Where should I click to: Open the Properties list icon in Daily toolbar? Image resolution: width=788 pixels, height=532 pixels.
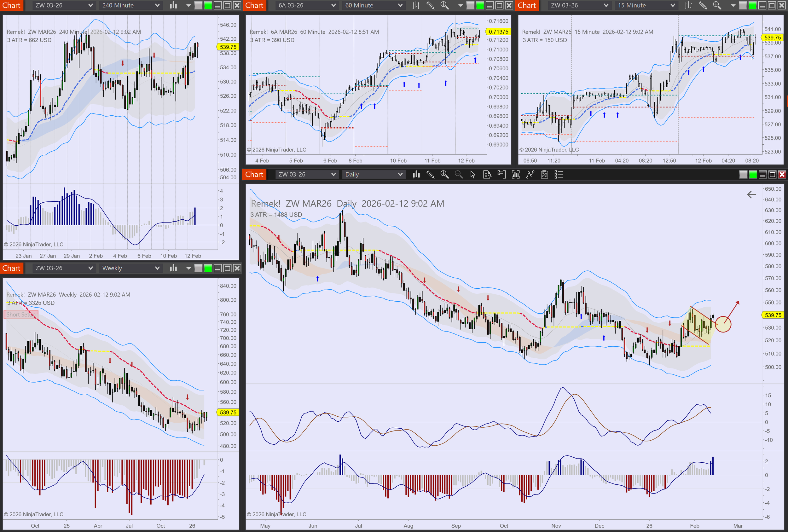(x=559, y=175)
